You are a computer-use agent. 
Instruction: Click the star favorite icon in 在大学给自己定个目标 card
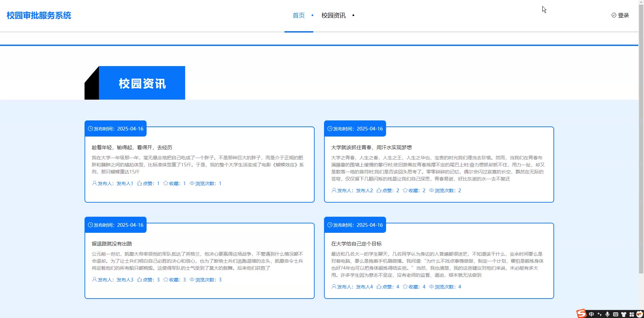tap(405, 286)
